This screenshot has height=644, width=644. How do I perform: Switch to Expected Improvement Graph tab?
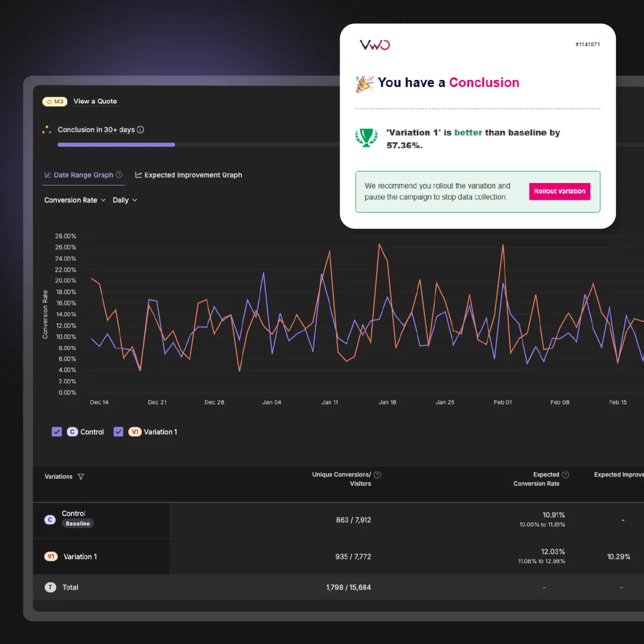(x=189, y=175)
